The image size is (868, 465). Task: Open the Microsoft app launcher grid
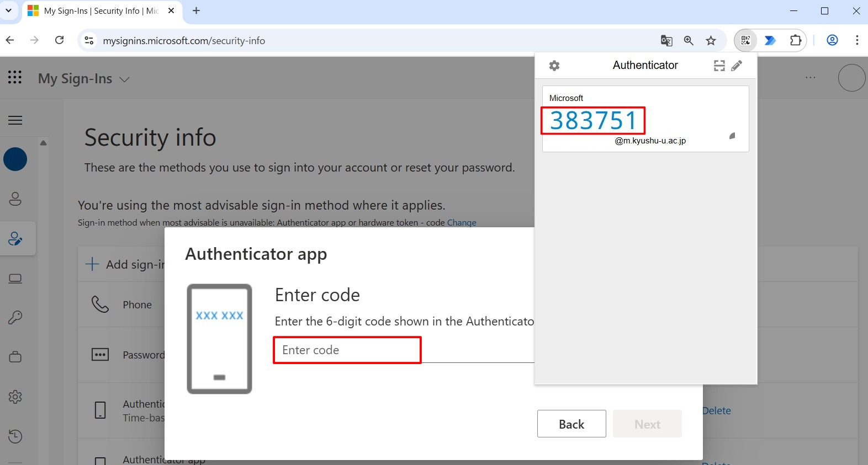[x=15, y=77]
